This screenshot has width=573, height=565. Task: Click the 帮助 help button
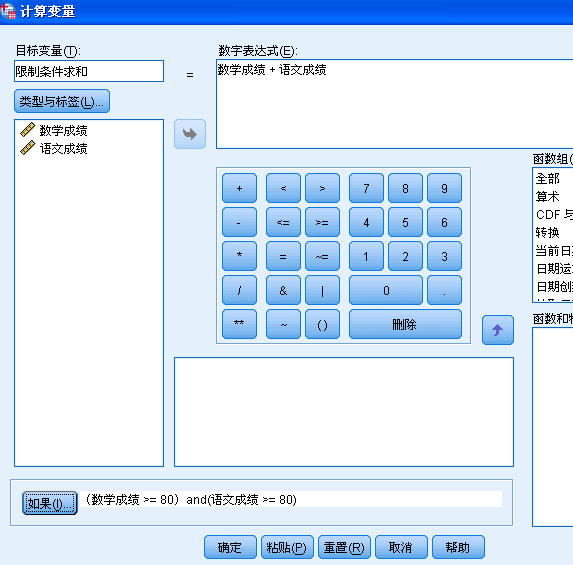click(x=458, y=547)
